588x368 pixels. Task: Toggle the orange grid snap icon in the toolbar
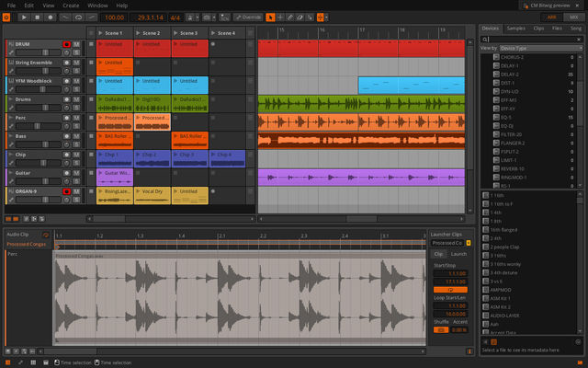coord(321,17)
